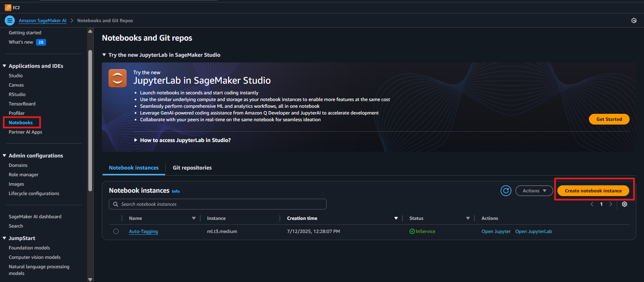Click the Notebooks and Git Repos breadcrumb

[105, 20]
